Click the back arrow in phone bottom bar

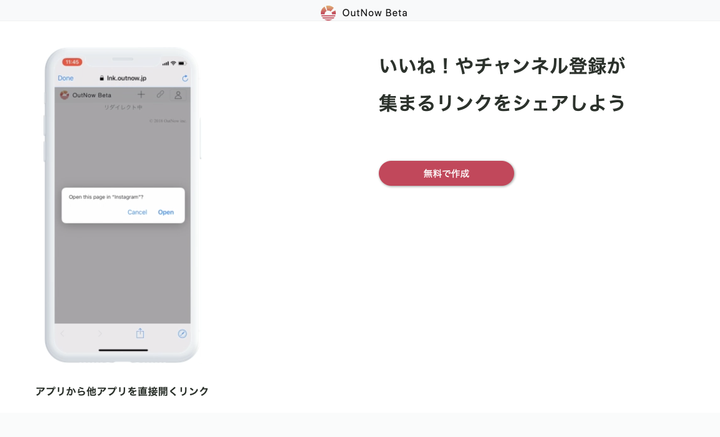click(62, 334)
